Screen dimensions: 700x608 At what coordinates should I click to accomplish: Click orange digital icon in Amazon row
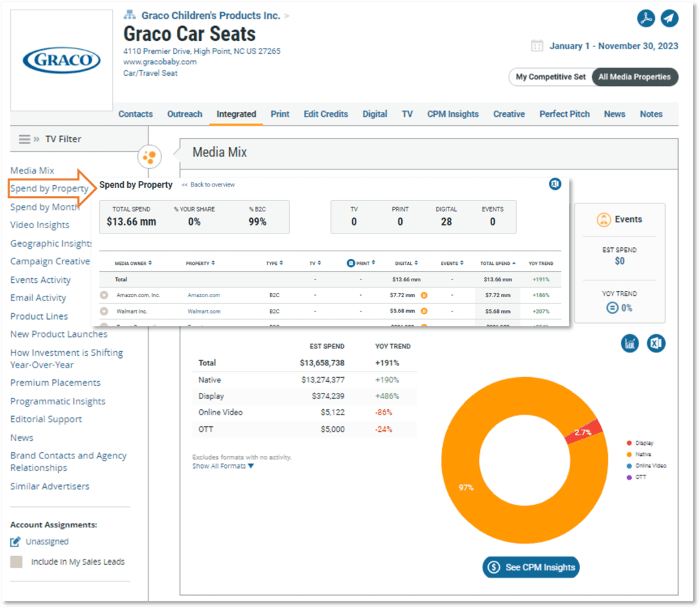pos(424,295)
